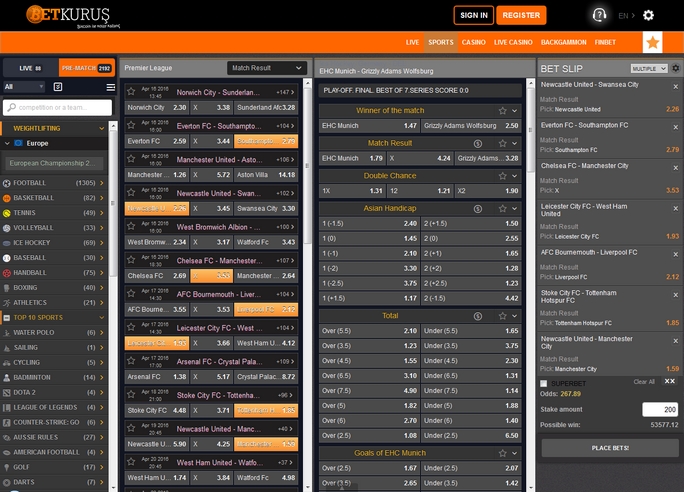Screen dimensions: 684x492
Task: Click the cash-out symbol on Match Result market
Action: coord(478,144)
